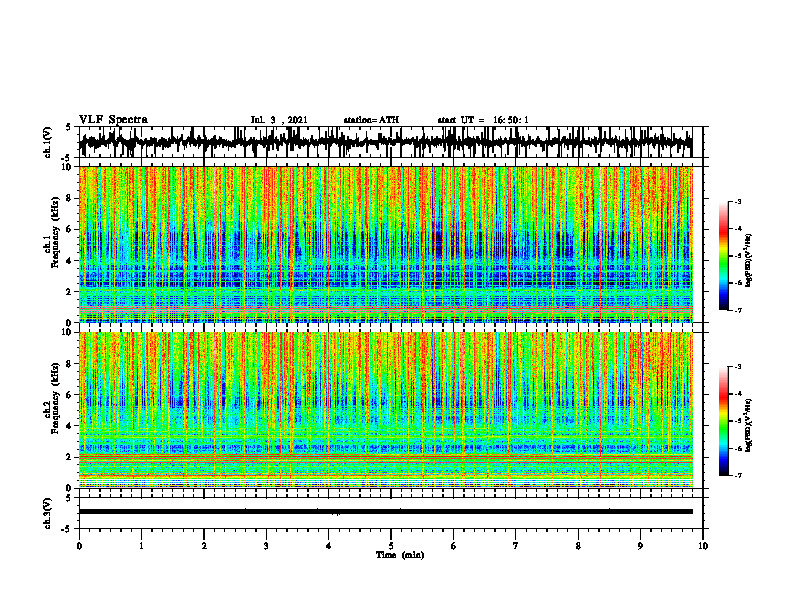Click the ch.2 color bar 'log(PSD)' label

click(x=749, y=424)
